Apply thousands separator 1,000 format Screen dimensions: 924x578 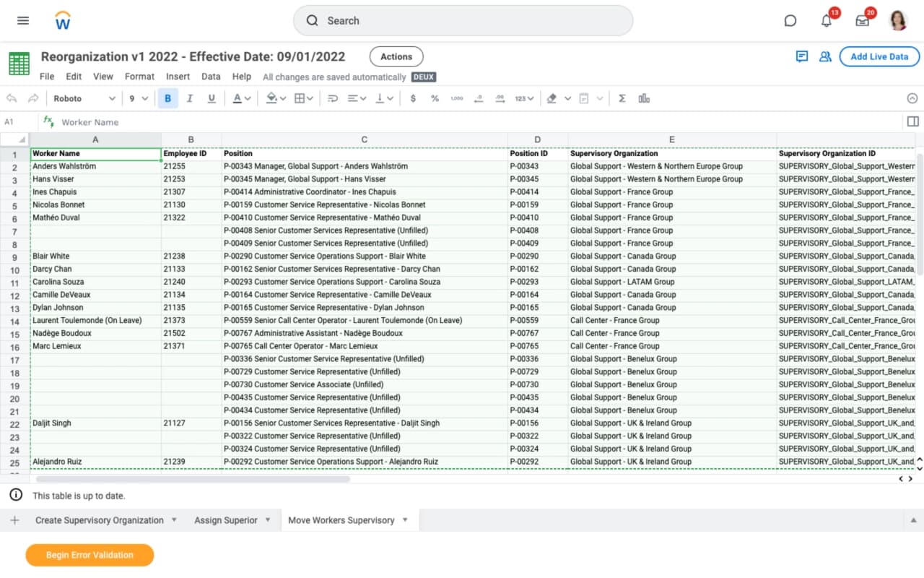(457, 98)
